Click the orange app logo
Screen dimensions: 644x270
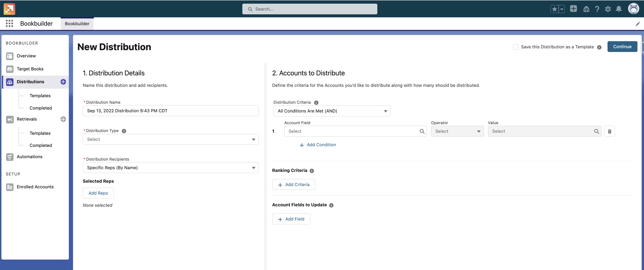click(9, 9)
